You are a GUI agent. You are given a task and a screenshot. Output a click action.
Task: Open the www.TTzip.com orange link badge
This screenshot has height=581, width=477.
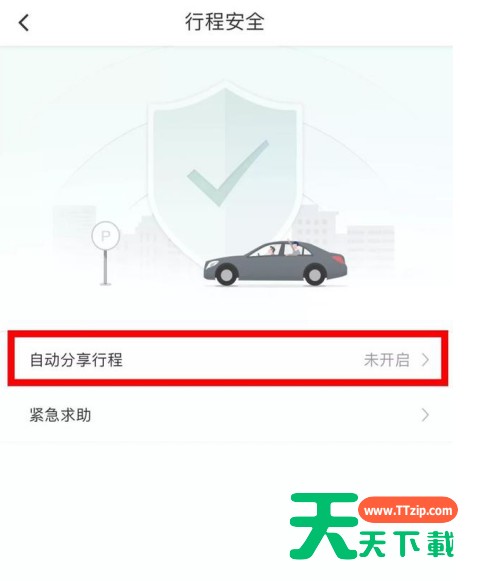[408, 511]
